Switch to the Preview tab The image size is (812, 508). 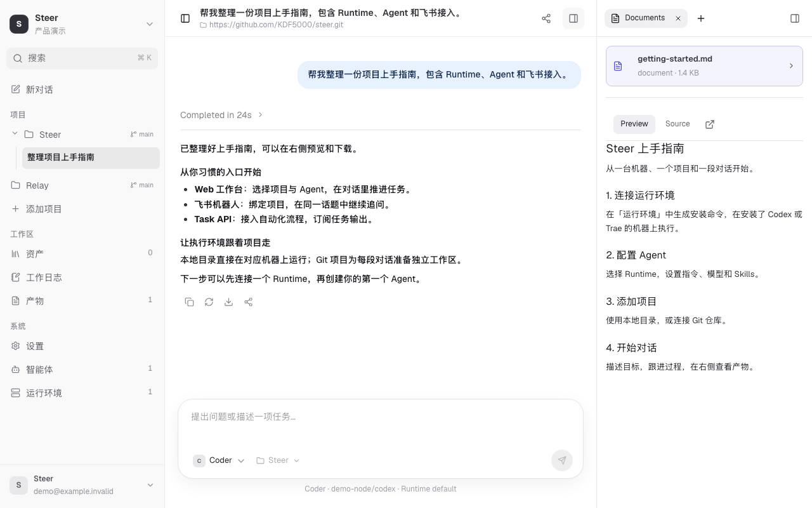[x=634, y=124]
